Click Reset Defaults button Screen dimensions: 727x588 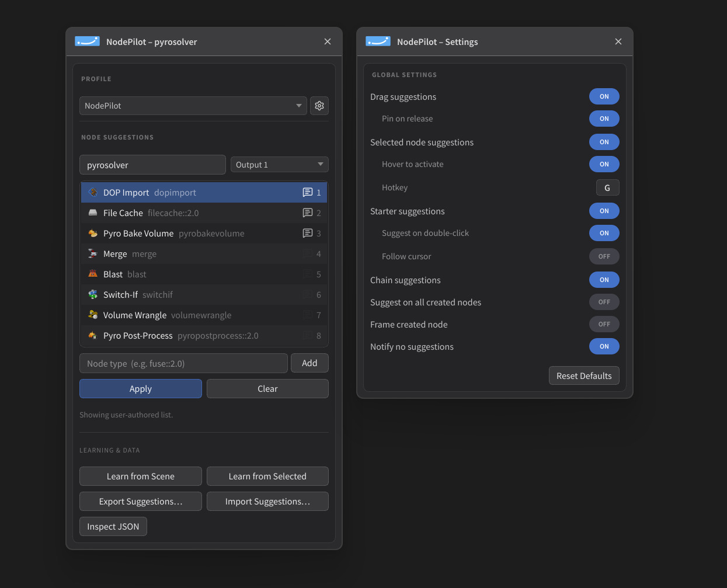click(x=584, y=376)
